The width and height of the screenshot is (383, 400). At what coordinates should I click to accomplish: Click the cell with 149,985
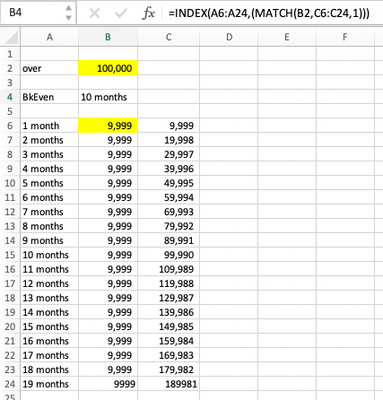click(x=169, y=326)
